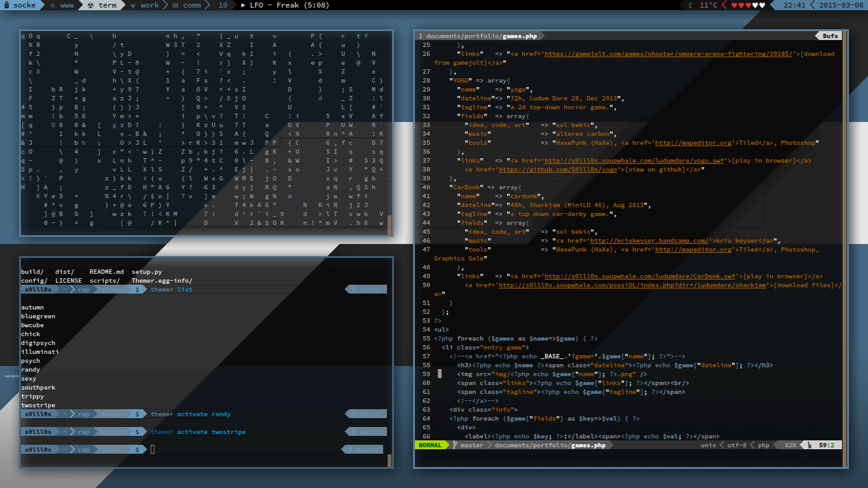Click the CarDonk.swf URL on line 49

[640, 276]
